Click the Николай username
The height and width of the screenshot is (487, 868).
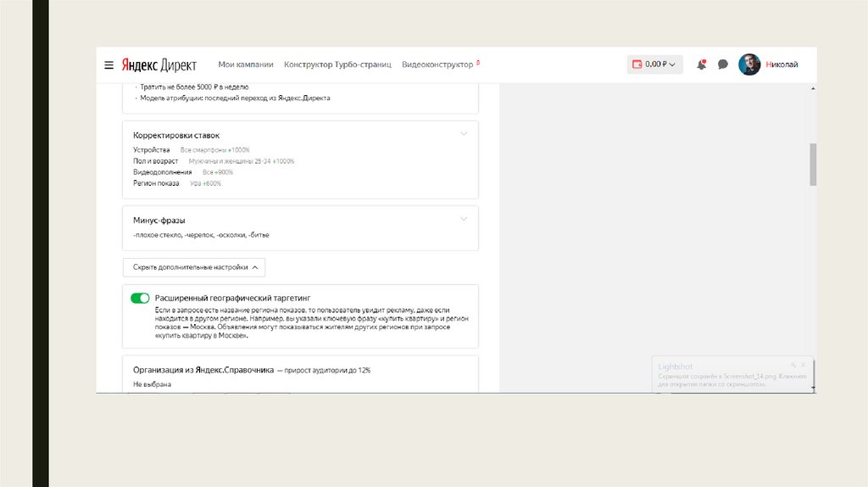pos(782,64)
